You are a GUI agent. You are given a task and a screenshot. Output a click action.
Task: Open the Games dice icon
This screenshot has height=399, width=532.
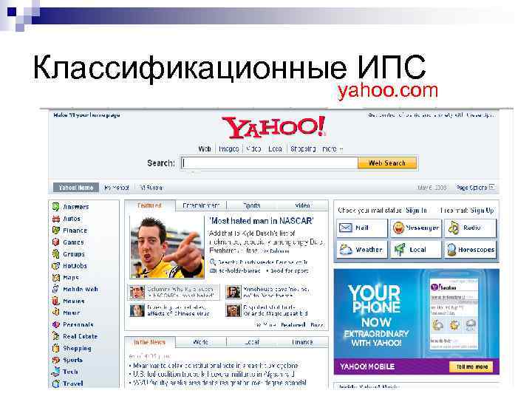pyautogui.click(x=55, y=242)
